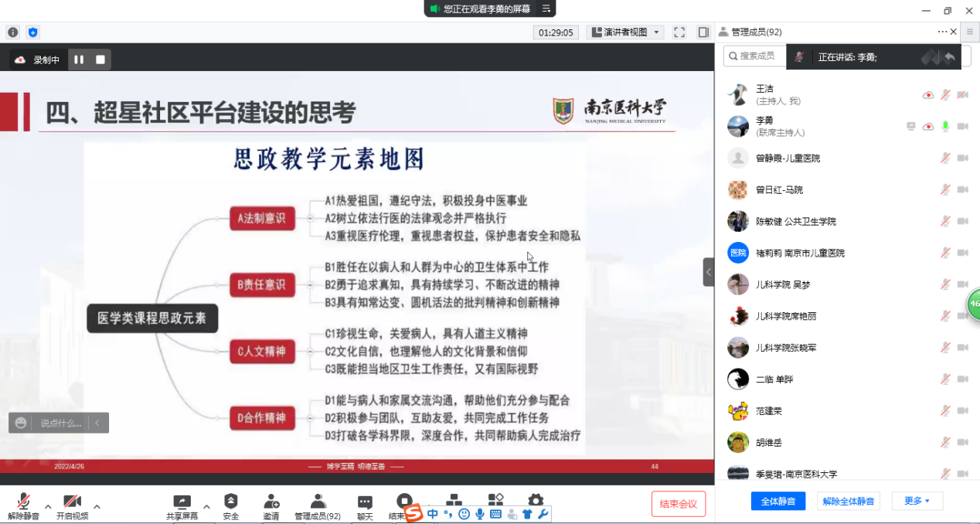Stop the recording
Image resolution: width=980 pixels, height=524 pixels.
[100, 60]
